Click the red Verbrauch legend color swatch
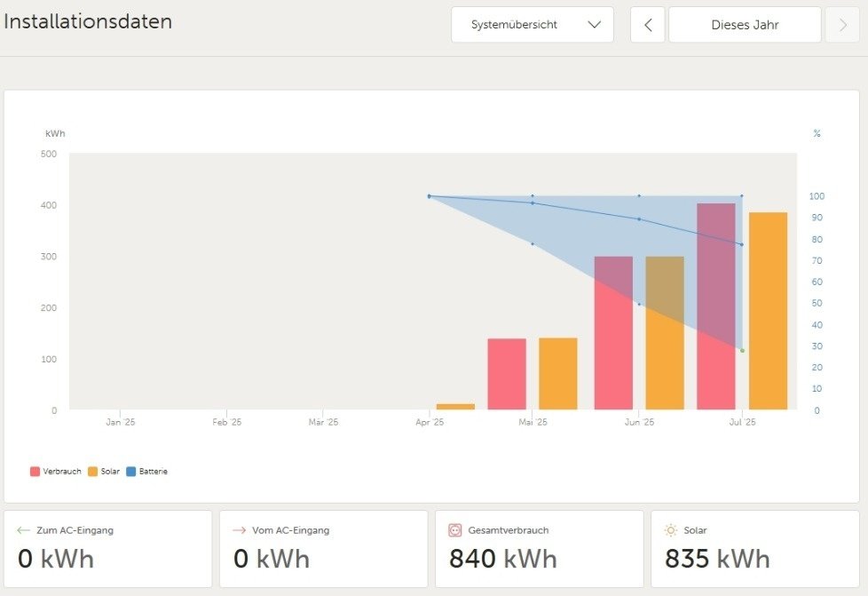 pyautogui.click(x=35, y=472)
